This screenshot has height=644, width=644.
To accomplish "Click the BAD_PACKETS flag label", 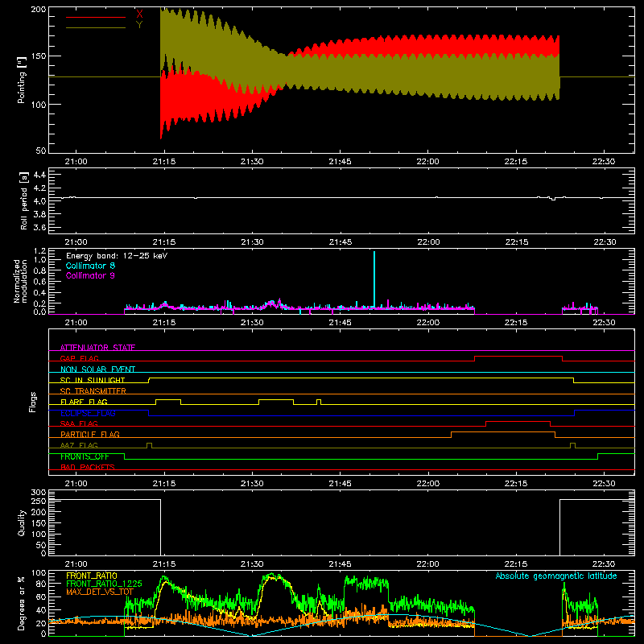I will tap(88, 467).
